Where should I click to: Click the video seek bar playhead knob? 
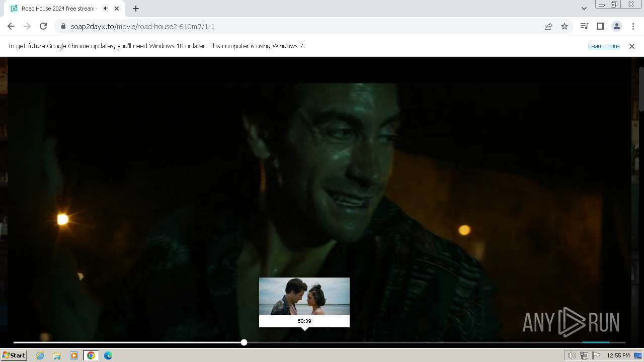pos(244,342)
